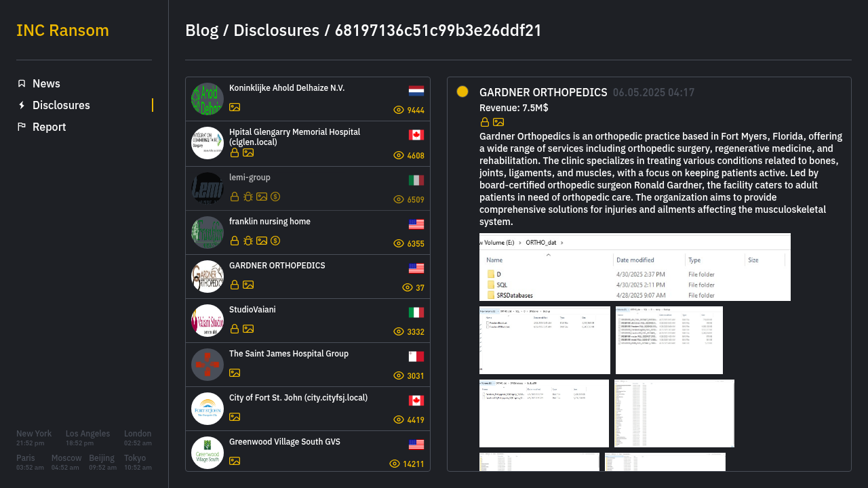Viewport: 868px width, 488px height.
Task: Click image icon under Ahold Delhaize
Action: point(235,107)
